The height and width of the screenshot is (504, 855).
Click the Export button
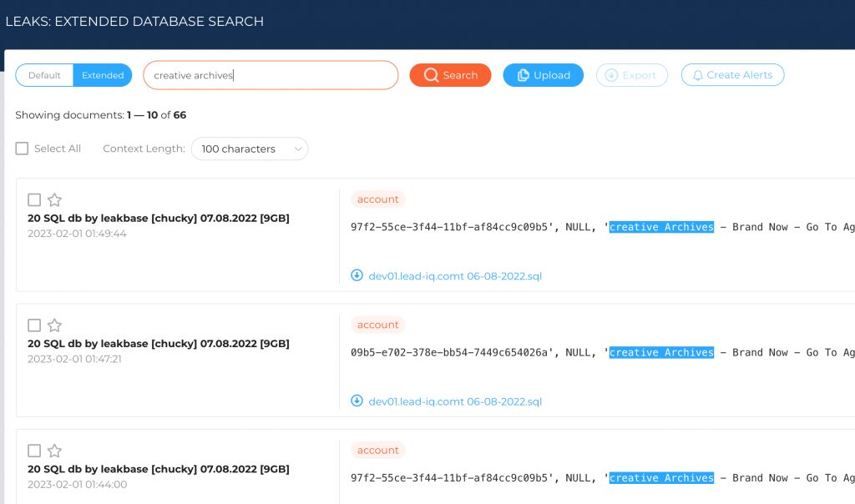coord(632,75)
